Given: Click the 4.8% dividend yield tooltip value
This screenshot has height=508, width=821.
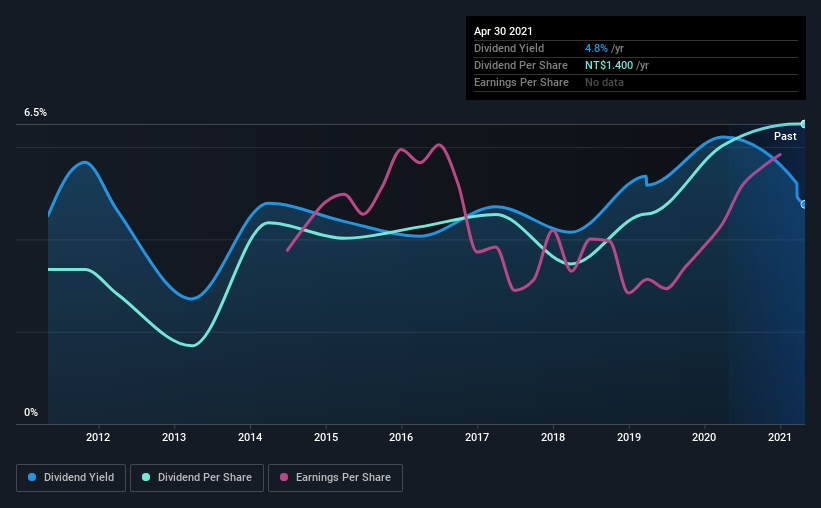Looking at the screenshot, I should [x=596, y=48].
